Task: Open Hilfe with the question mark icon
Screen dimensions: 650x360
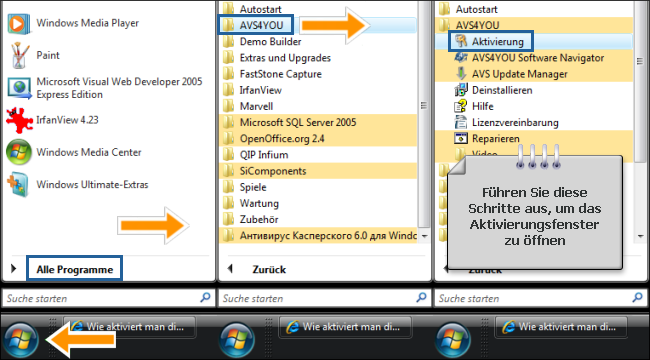Action: 533,106
